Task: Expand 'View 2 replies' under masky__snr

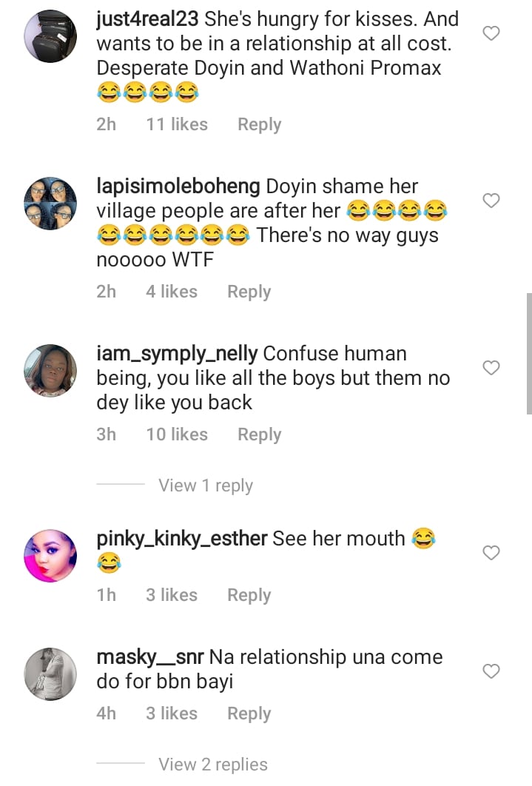Action: 213,765
